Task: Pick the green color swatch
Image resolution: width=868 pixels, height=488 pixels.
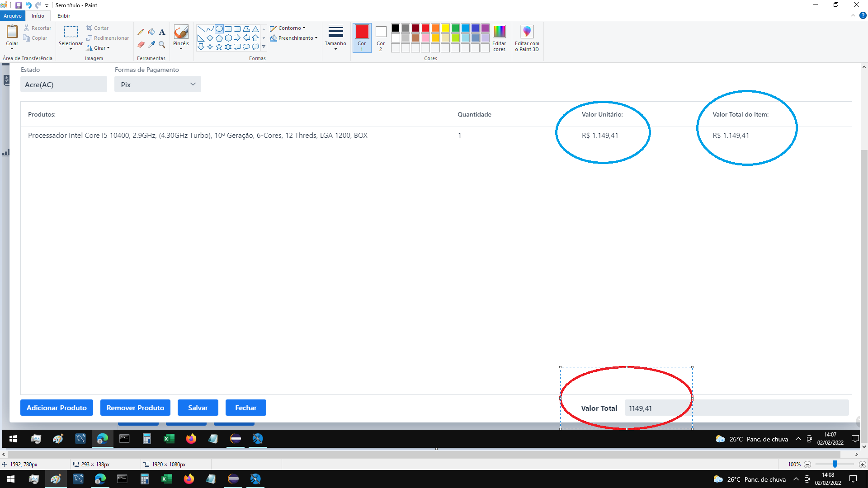Action: point(455,28)
